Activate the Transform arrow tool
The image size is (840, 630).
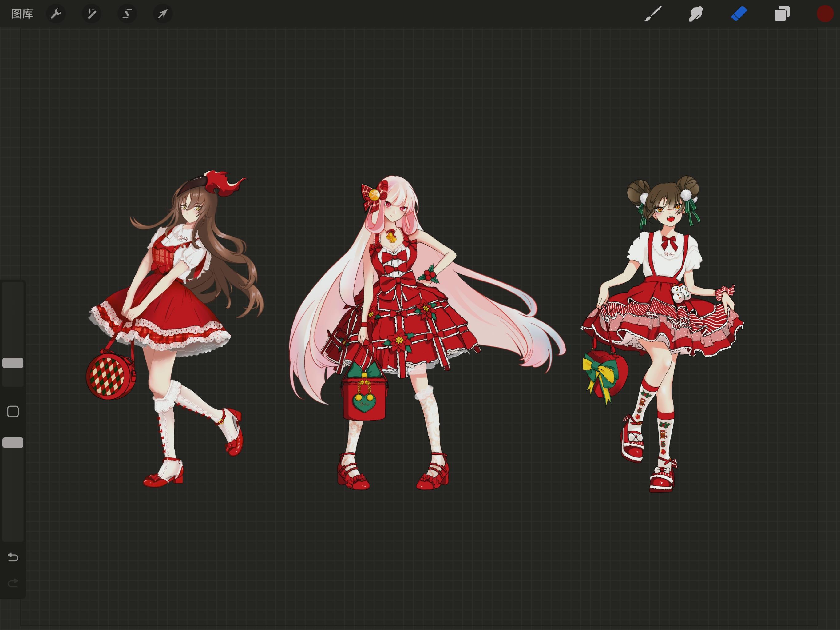[163, 14]
